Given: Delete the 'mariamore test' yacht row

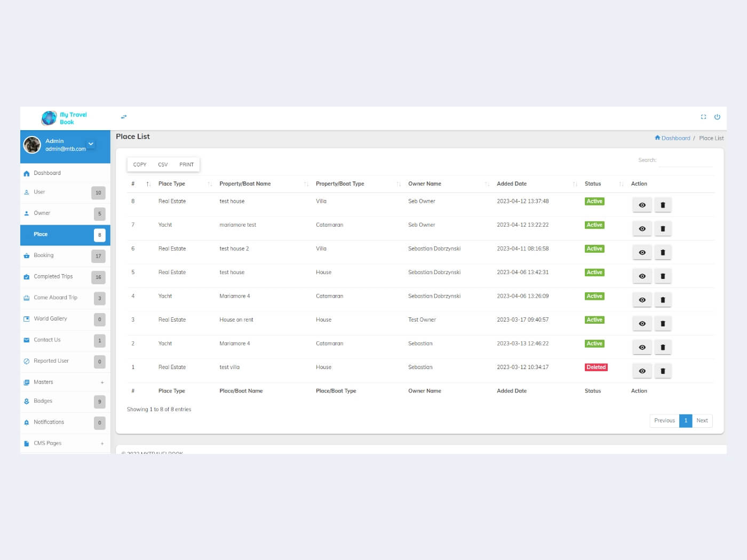Looking at the screenshot, I should 663,229.
